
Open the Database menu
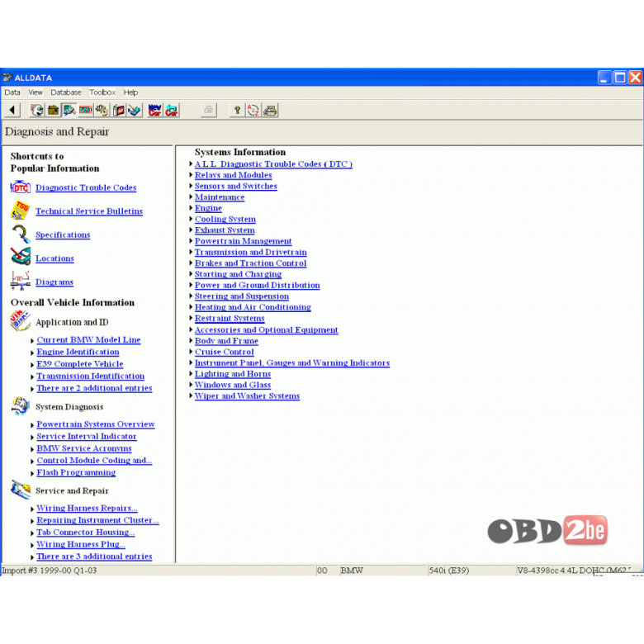tap(66, 92)
